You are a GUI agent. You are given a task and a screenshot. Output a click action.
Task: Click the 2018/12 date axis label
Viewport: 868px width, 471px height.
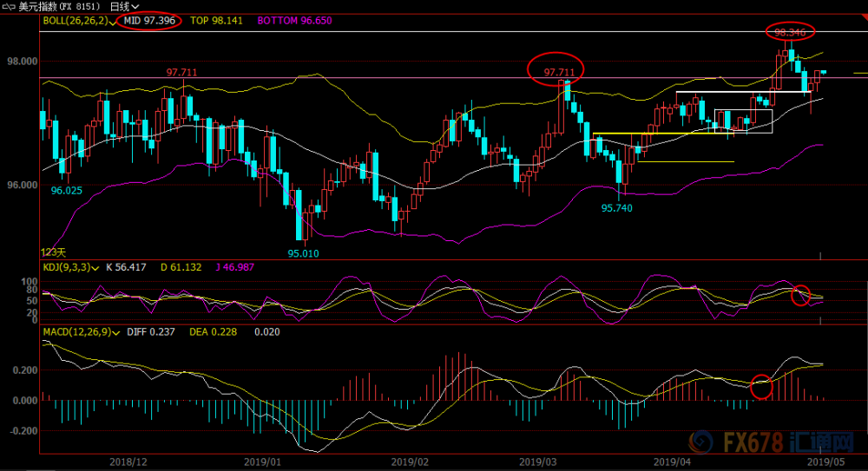[x=128, y=461]
